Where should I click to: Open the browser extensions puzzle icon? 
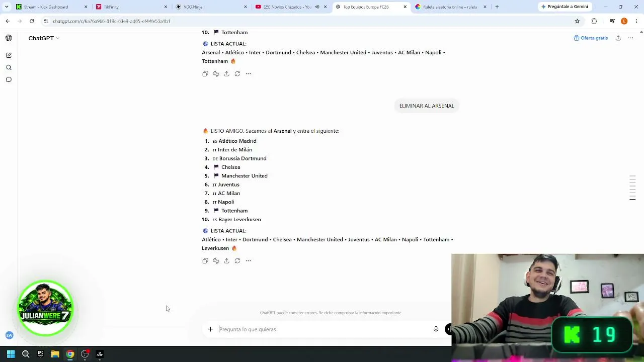pos(594,21)
